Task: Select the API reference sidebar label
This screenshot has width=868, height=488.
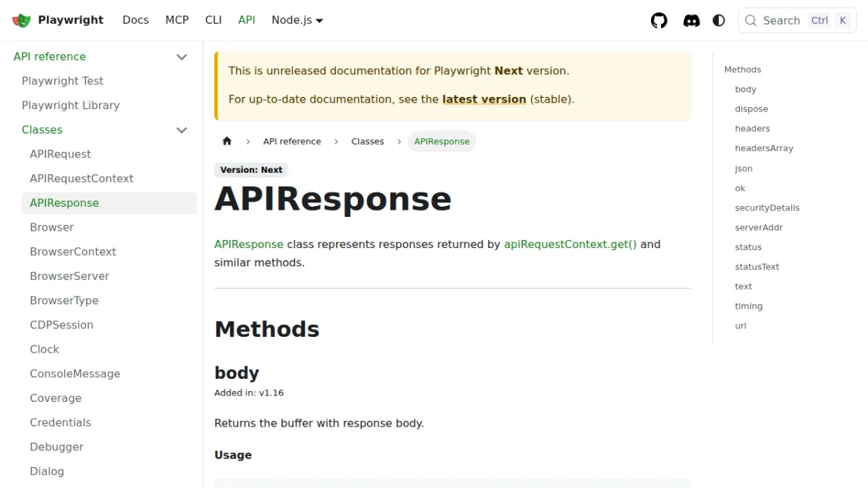Action: tap(49, 56)
